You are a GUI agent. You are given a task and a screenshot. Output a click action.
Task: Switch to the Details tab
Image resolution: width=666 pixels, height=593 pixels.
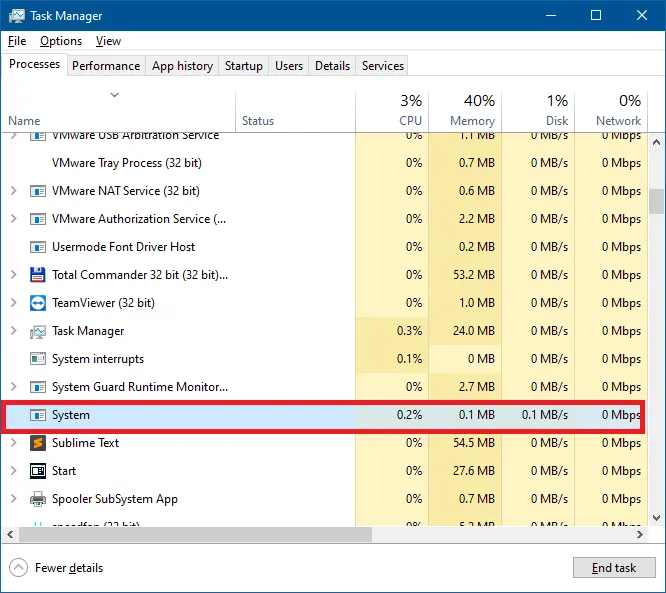[332, 66]
